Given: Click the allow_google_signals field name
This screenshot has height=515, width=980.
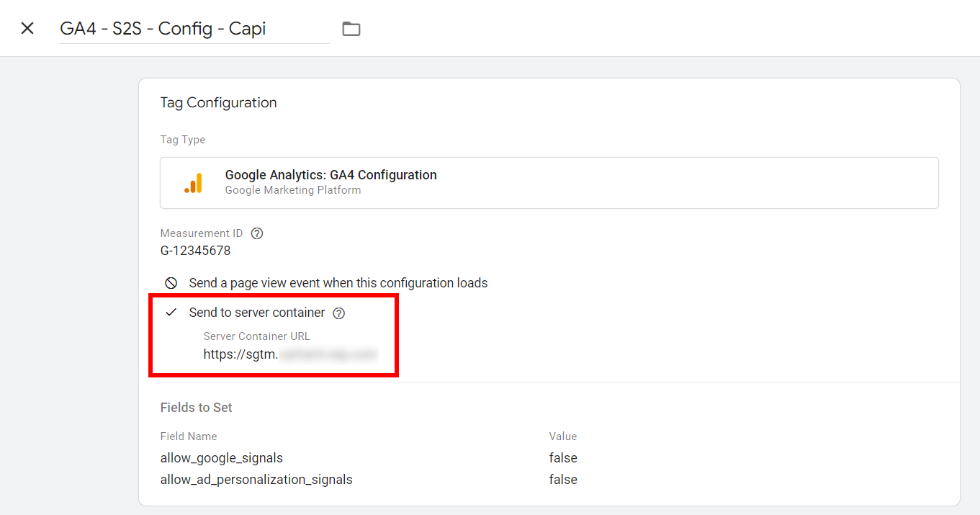Looking at the screenshot, I should coord(222,458).
